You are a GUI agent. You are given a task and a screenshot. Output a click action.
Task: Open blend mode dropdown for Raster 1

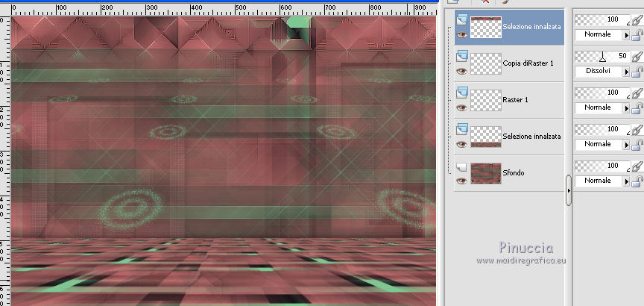coord(627,108)
